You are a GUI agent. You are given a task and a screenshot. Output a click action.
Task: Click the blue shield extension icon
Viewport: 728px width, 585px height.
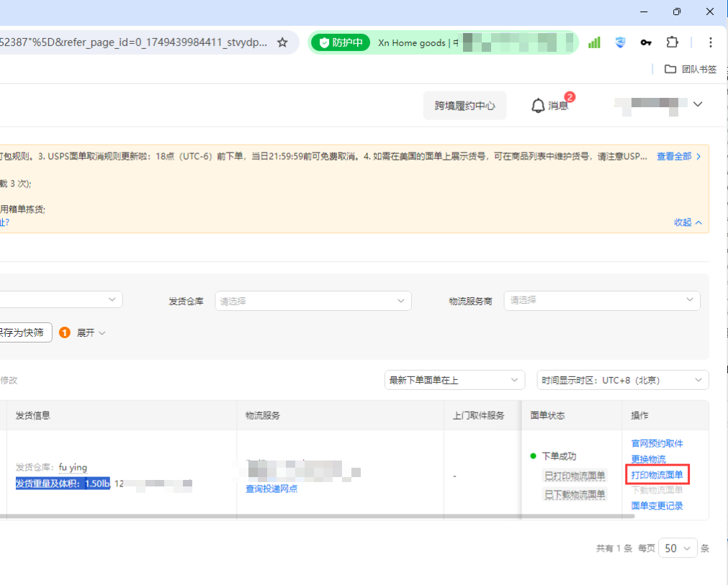click(620, 42)
